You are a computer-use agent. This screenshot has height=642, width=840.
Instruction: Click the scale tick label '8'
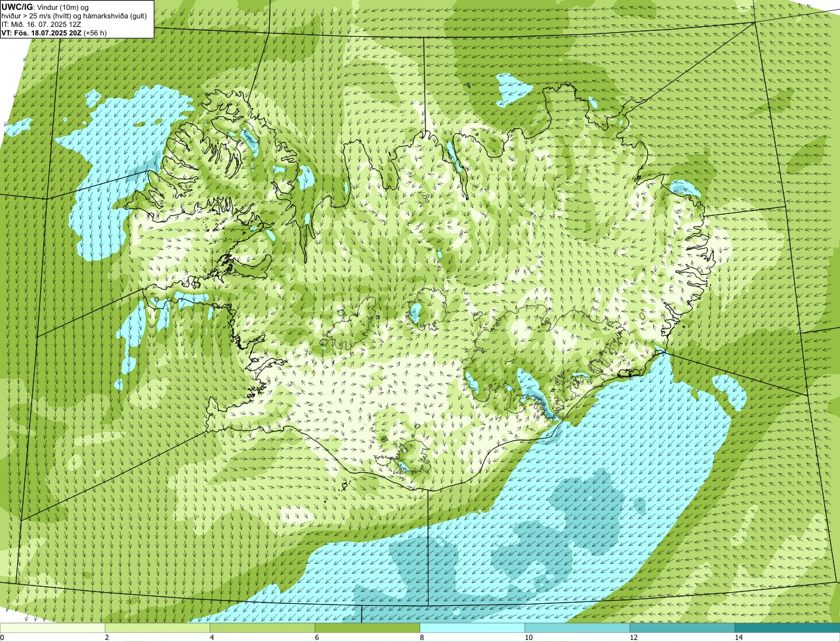click(x=421, y=637)
